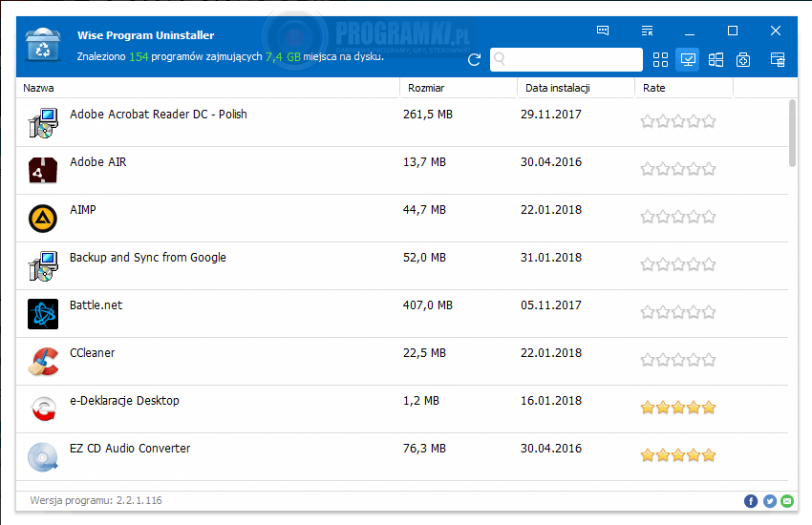The image size is (812, 525).
Task: Click the 31.01.2018 install date
Action: click(x=551, y=258)
